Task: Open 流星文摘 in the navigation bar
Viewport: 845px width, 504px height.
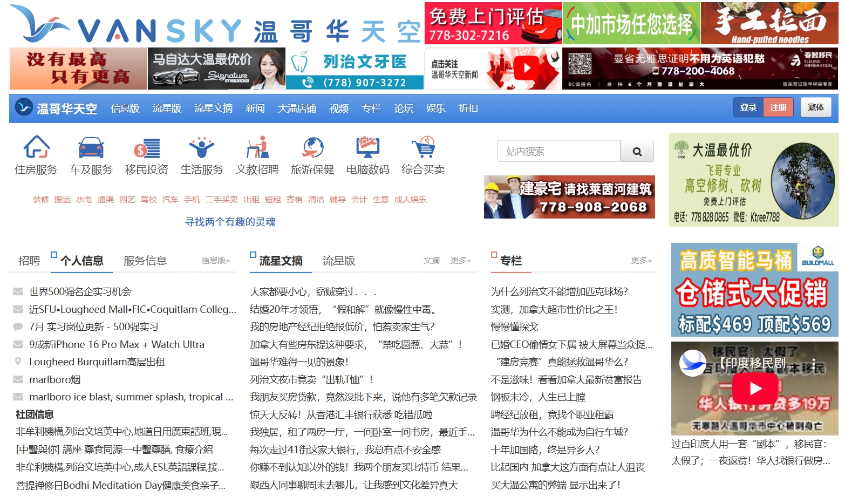Action: (214, 108)
